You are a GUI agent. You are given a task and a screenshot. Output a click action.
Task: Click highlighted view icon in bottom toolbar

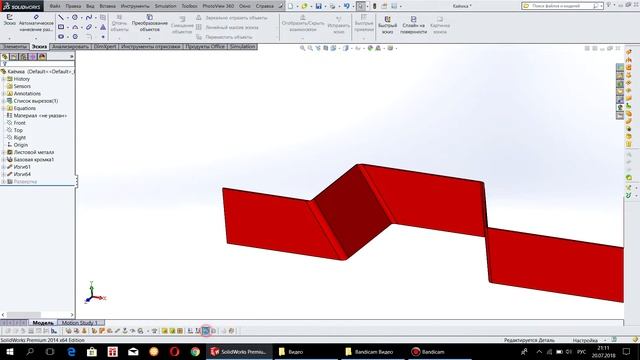coord(206,331)
